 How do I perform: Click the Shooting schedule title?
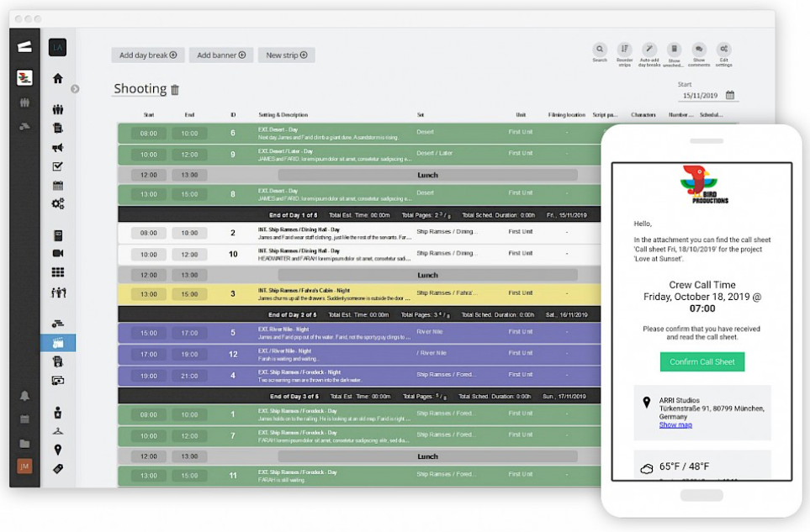(x=140, y=89)
